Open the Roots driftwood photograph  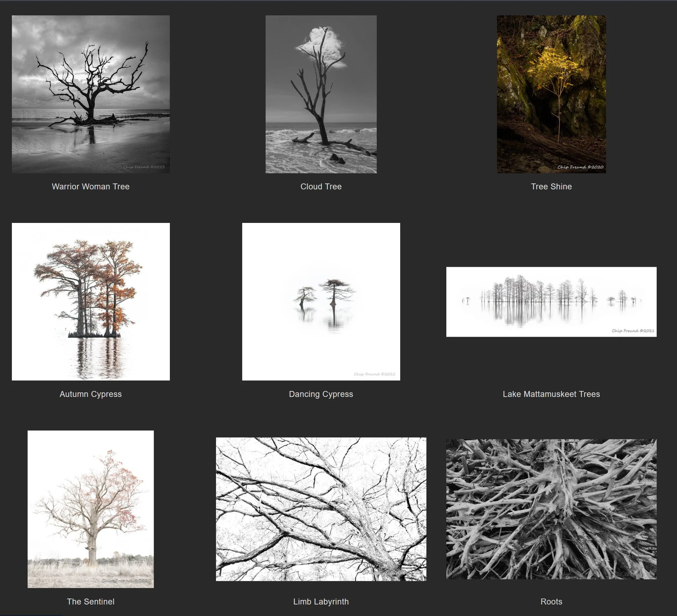tap(551, 509)
